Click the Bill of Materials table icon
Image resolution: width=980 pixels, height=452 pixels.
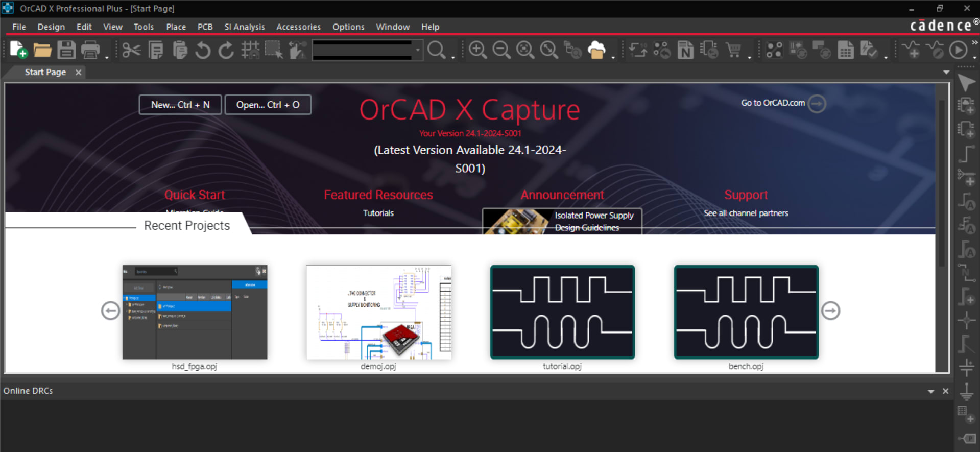pyautogui.click(x=846, y=50)
